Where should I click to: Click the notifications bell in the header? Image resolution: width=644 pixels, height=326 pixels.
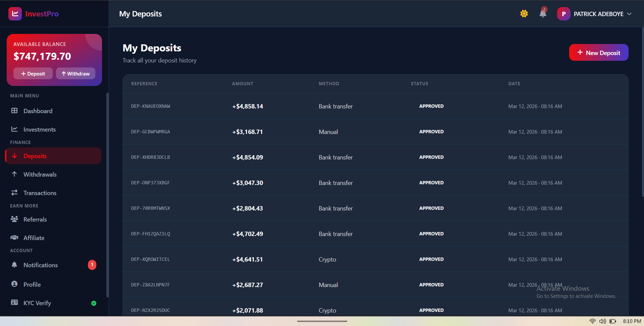tap(542, 14)
